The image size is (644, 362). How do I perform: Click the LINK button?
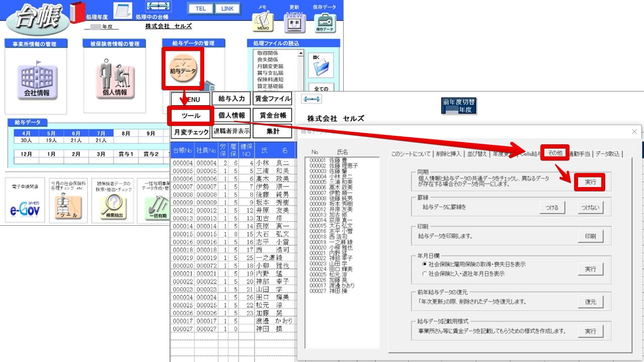tap(227, 9)
